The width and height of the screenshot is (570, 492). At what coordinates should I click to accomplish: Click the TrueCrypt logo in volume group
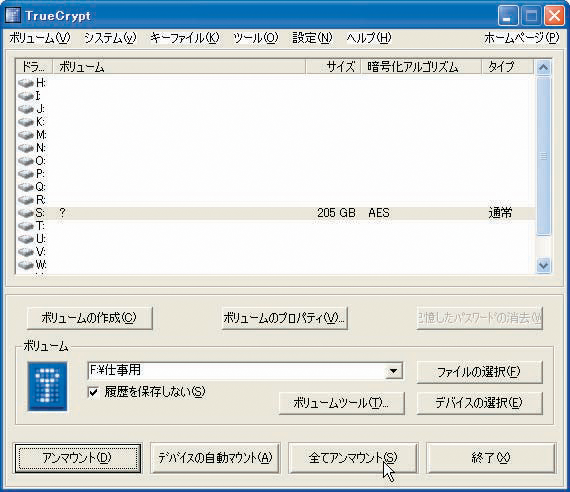coord(48,386)
